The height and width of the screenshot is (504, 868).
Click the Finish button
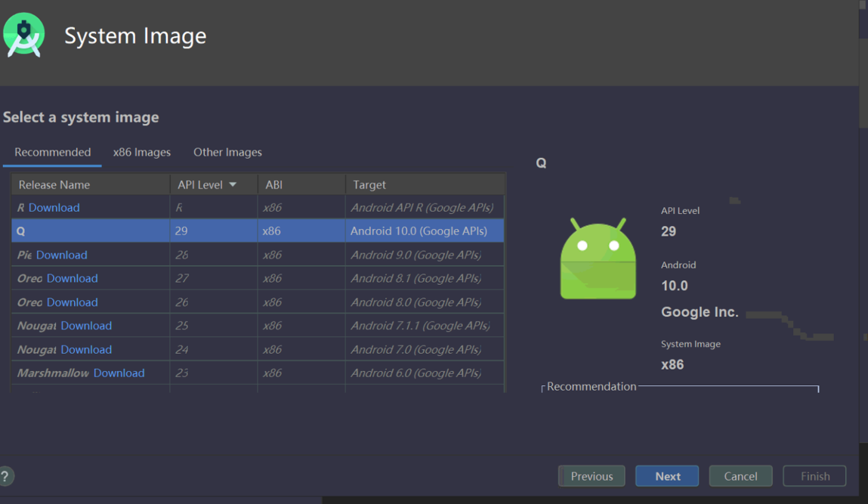[815, 476]
